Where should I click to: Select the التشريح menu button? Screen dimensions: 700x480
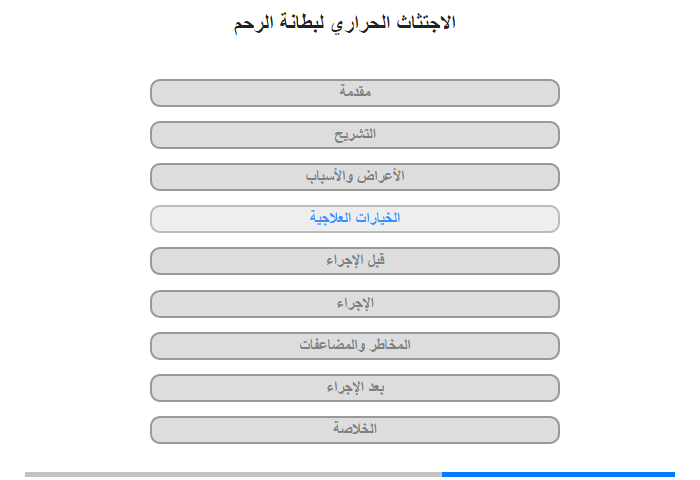coord(355,135)
